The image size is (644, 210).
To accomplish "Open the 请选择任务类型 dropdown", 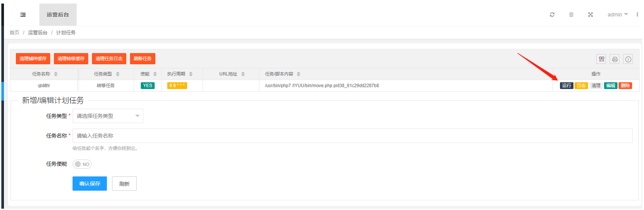I will pyautogui.click(x=107, y=116).
